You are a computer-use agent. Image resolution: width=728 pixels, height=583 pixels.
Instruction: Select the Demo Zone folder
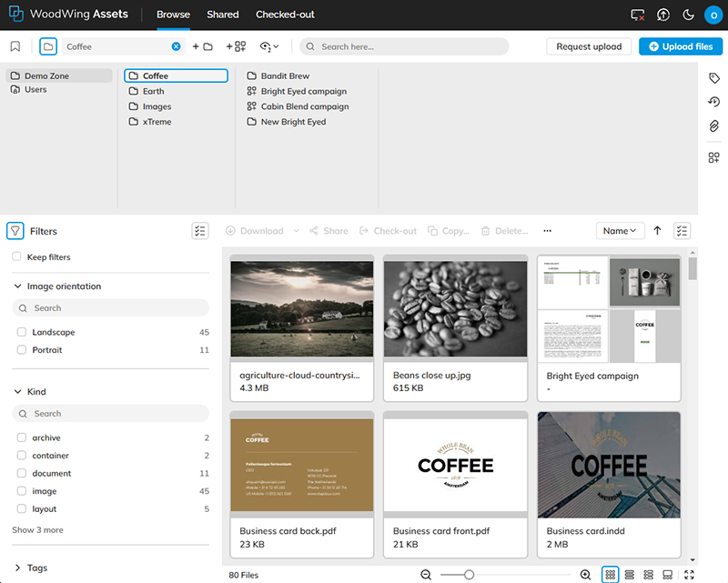59,75
